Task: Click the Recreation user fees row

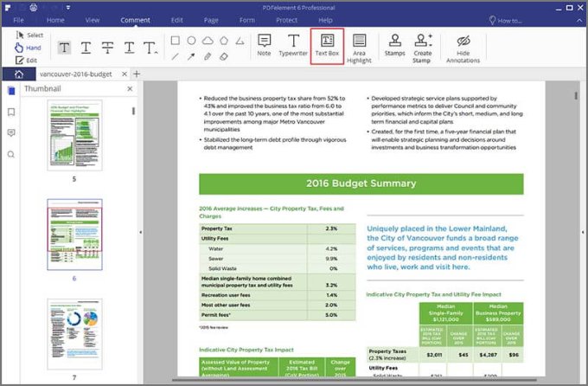Action: point(278,295)
